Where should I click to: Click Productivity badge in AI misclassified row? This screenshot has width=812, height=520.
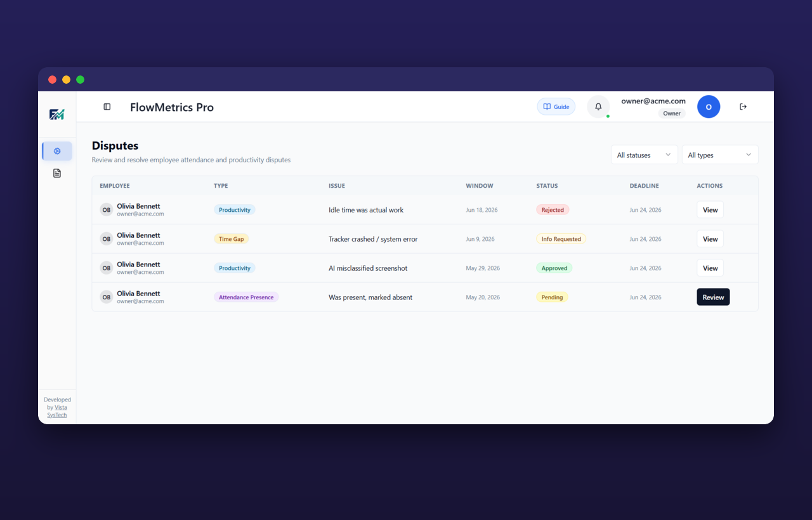click(x=235, y=268)
